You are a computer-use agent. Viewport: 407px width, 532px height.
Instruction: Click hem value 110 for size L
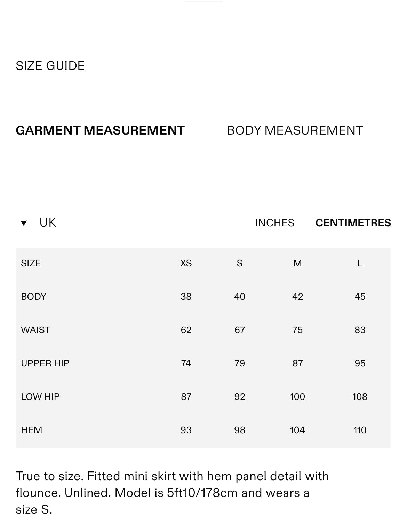tap(360, 430)
